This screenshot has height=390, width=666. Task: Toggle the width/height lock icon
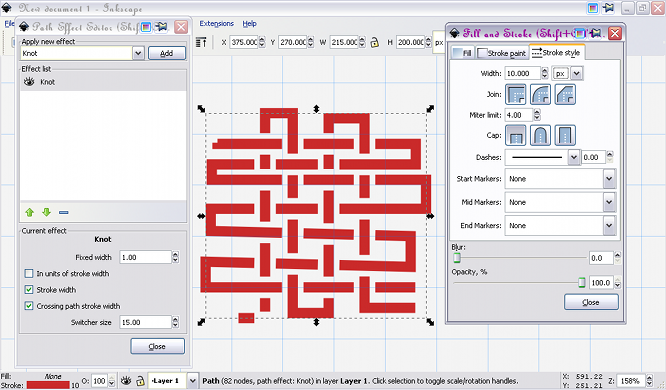374,42
